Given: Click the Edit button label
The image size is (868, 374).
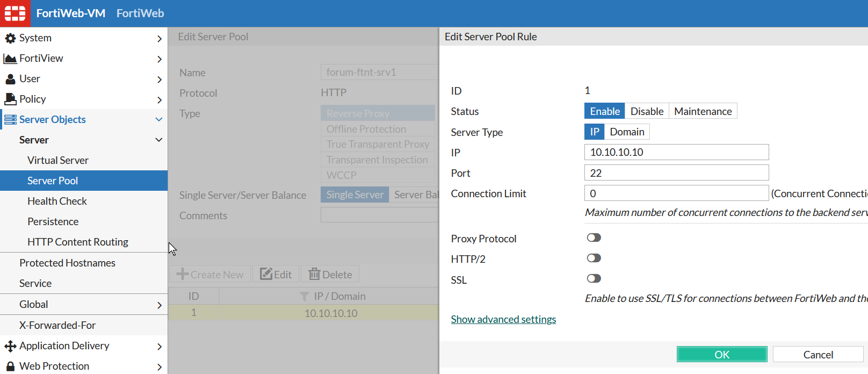Looking at the screenshot, I should [x=283, y=275].
